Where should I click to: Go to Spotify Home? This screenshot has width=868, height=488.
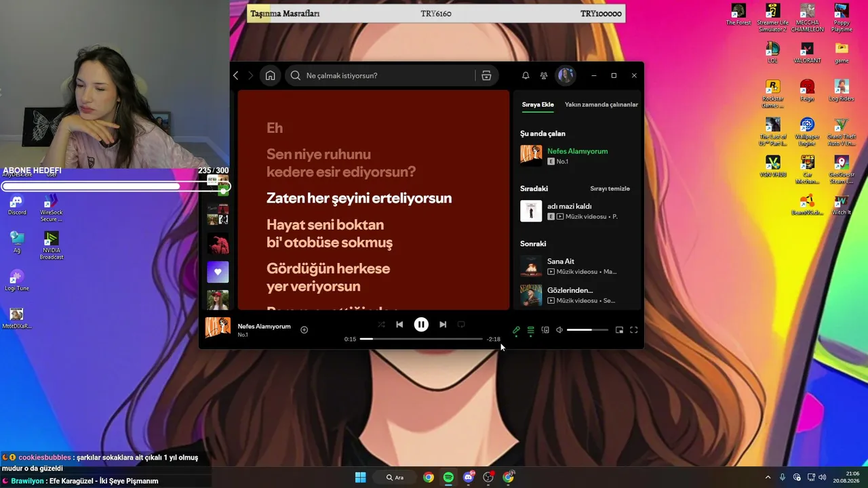click(x=270, y=76)
